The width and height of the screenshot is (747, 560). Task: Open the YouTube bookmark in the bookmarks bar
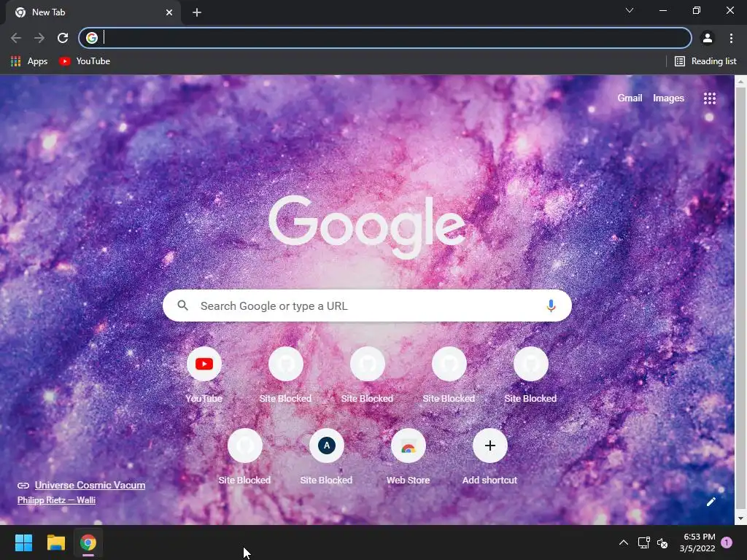85,61
